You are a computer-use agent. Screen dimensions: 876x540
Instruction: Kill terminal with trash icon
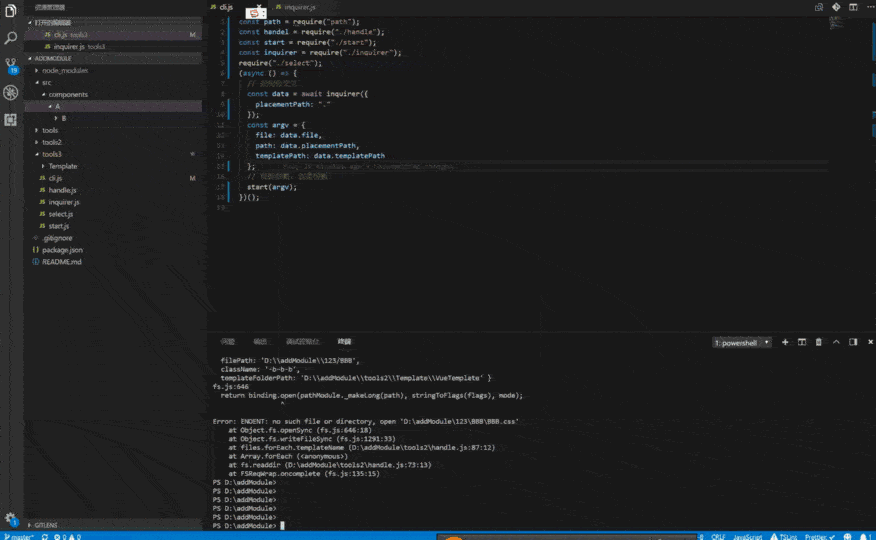[x=818, y=342]
